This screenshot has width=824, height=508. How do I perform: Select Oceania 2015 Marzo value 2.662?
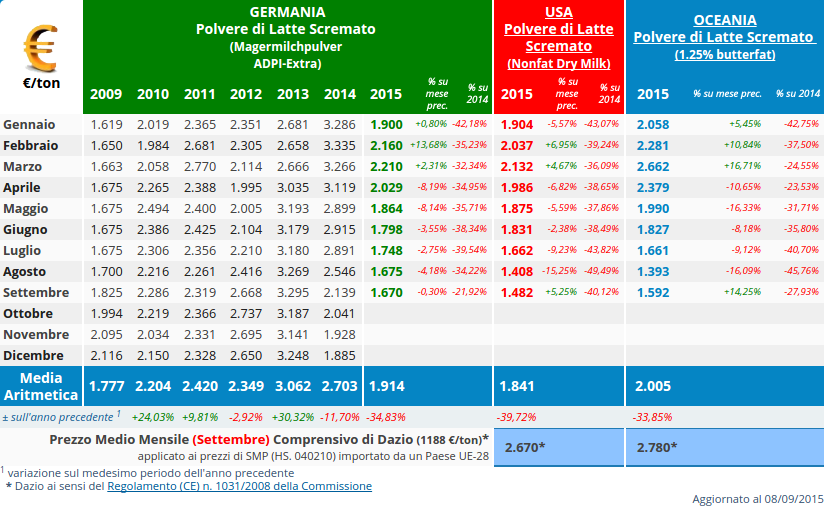(653, 166)
